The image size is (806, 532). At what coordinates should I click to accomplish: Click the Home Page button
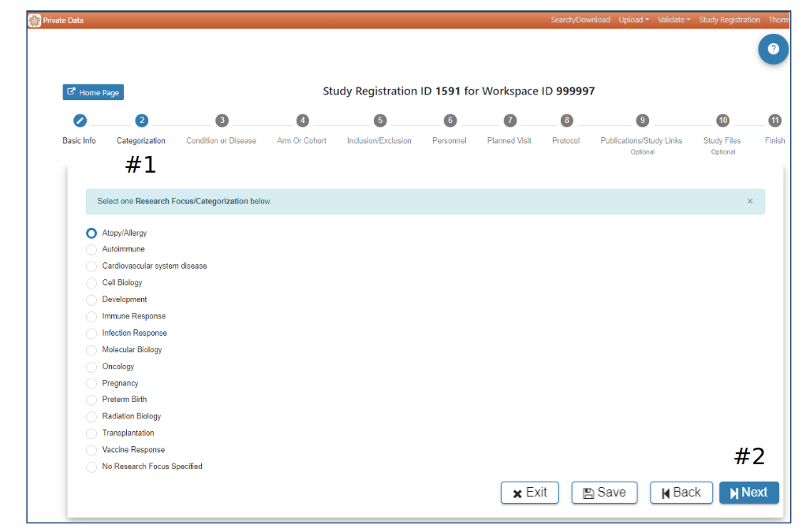[x=93, y=92]
